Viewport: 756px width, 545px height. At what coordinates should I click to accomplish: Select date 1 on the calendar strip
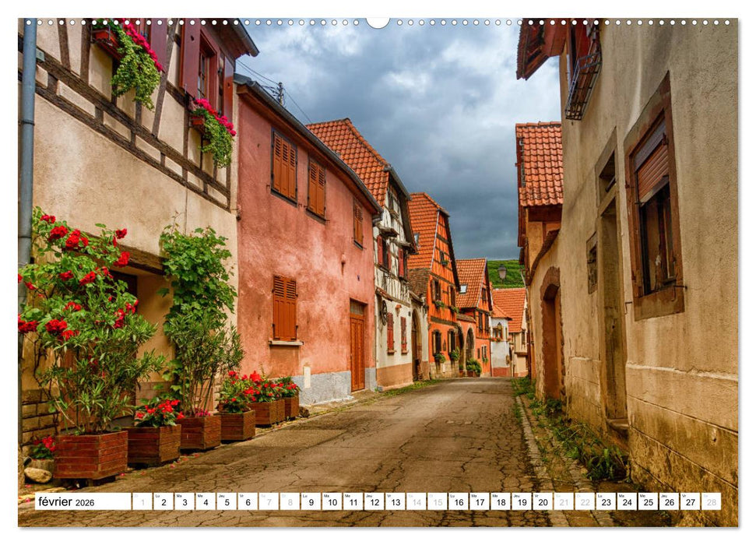tap(142, 505)
